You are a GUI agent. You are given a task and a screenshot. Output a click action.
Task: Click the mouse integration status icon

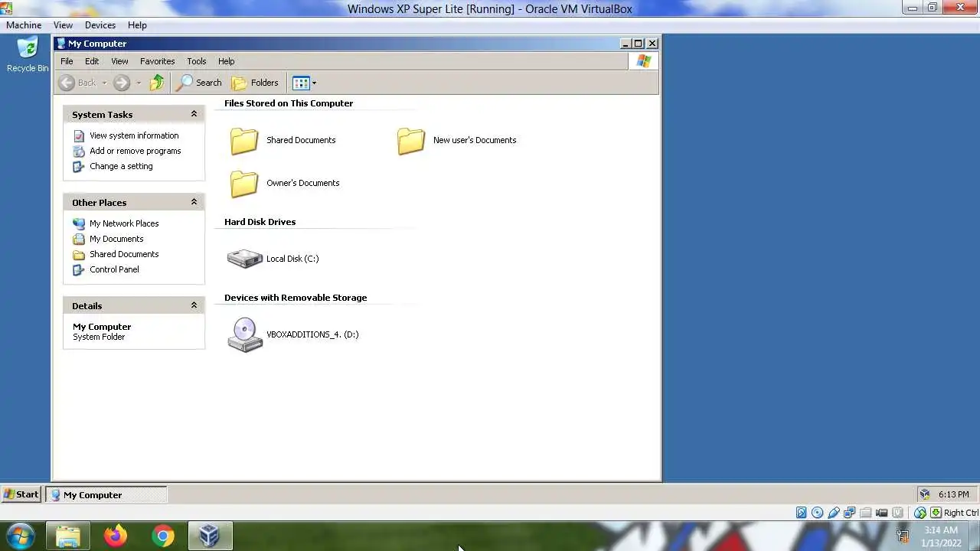[x=920, y=513]
